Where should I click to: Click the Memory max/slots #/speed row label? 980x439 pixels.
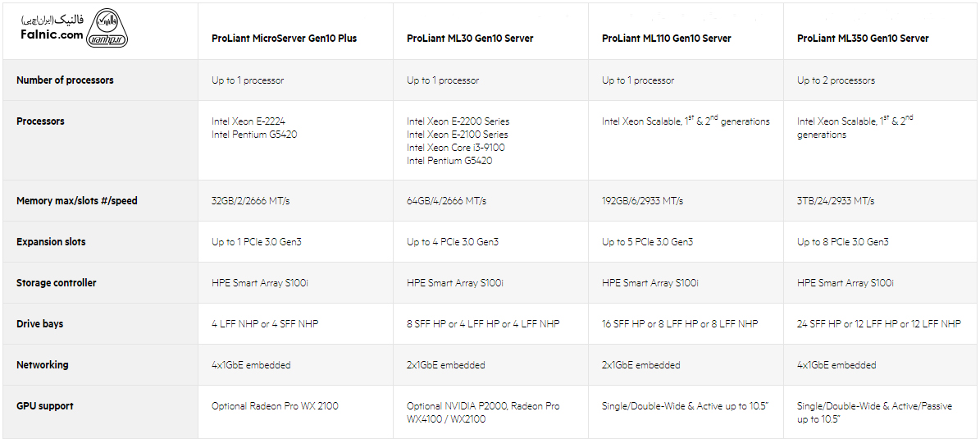(x=77, y=201)
